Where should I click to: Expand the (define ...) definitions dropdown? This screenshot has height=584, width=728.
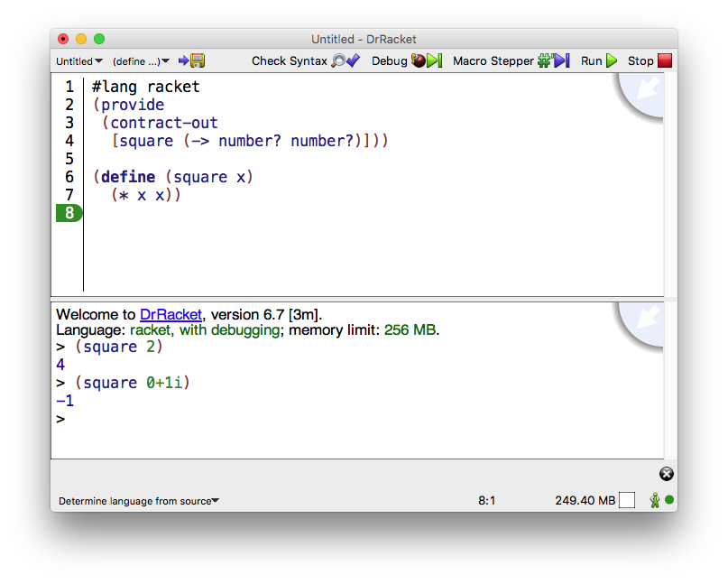(141, 61)
